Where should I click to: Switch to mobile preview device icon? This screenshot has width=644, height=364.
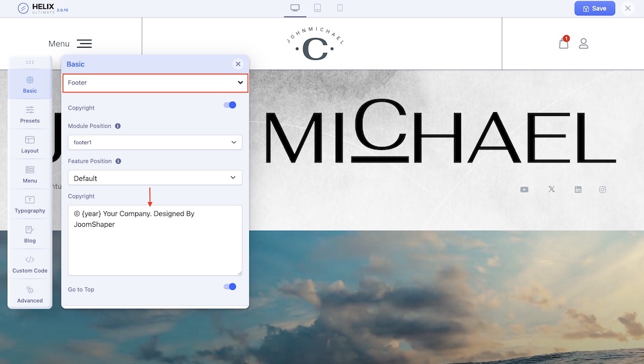pyautogui.click(x=339, y=8)
